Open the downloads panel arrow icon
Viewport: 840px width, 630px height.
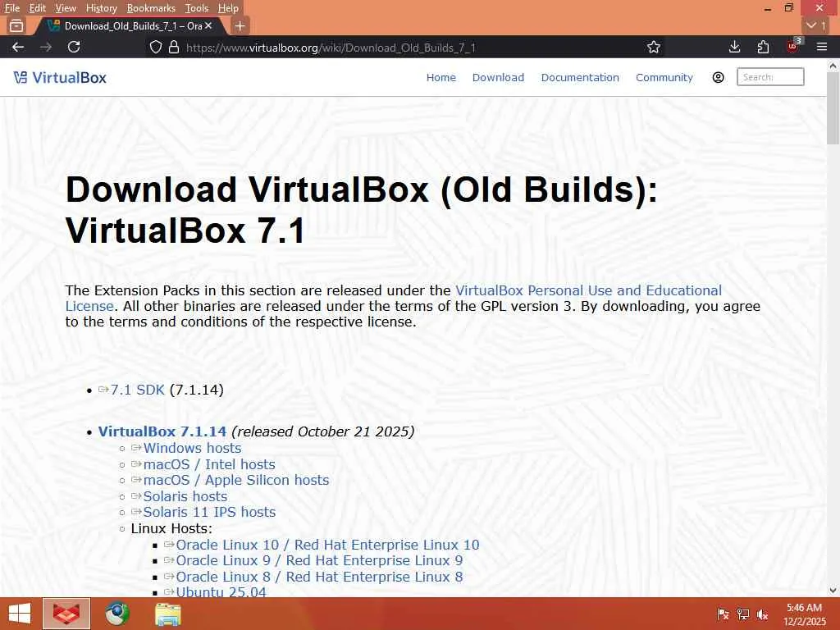734,47
